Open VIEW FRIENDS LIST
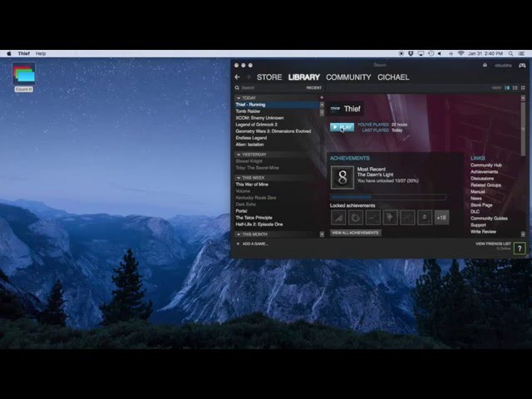The width and height of the screenshot is (532, 399). (493, 244)
